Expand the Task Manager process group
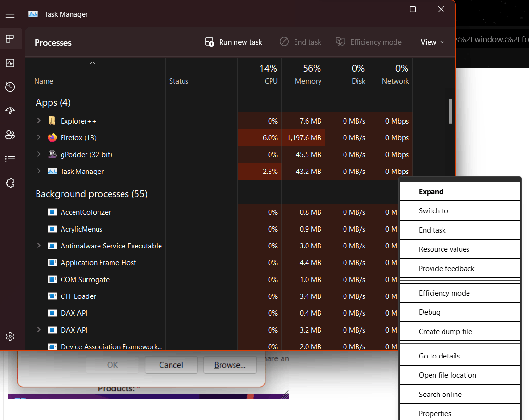529x420 pixels. [x=39, y=171]
